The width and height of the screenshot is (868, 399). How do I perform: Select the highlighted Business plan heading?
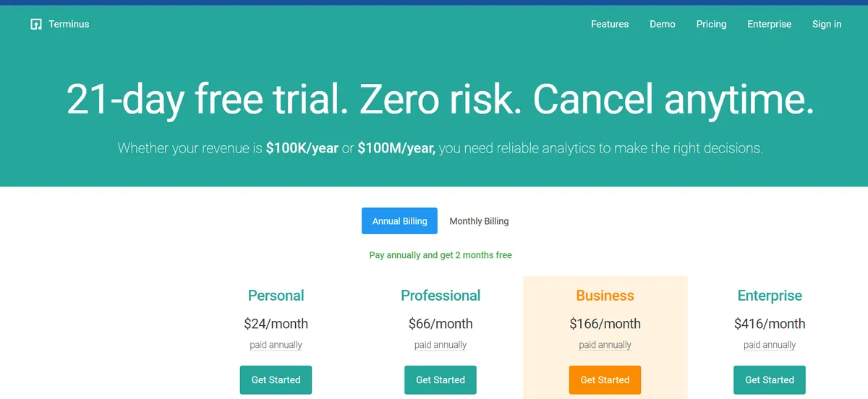[x=605, y=296]
